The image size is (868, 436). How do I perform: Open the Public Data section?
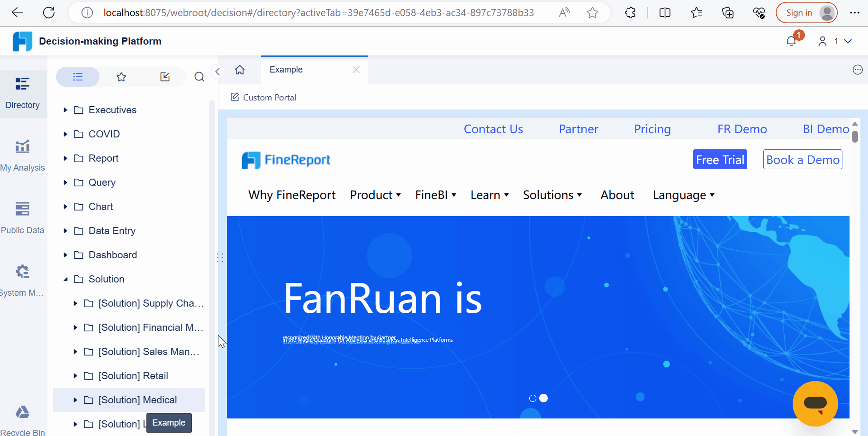point(22,217)
